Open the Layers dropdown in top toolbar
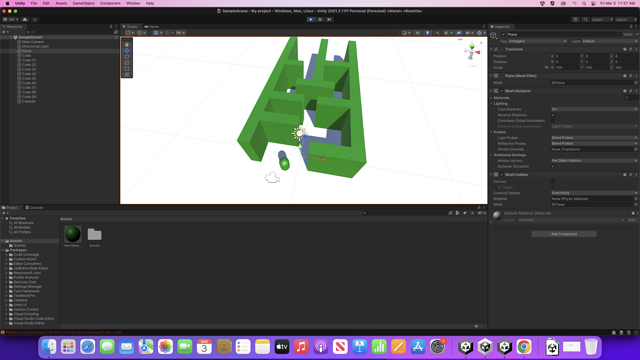 602,19
